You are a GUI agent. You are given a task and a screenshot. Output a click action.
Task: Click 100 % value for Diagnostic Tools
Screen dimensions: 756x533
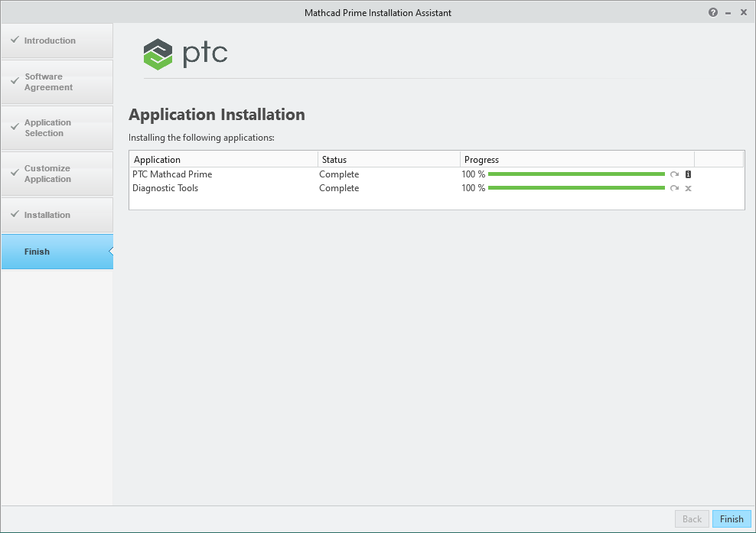473,188
